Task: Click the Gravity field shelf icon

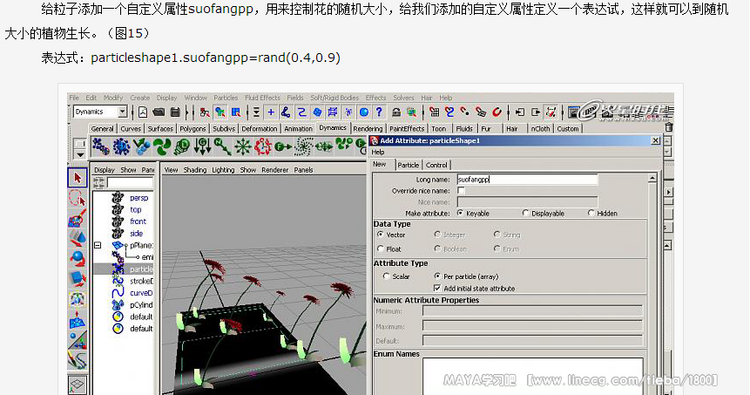Action: (x=203, y=146)
